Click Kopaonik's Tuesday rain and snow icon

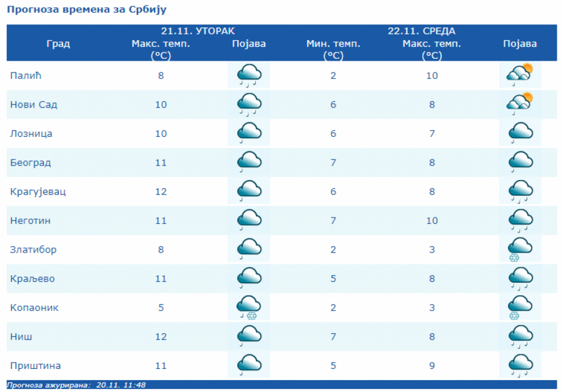249,307
